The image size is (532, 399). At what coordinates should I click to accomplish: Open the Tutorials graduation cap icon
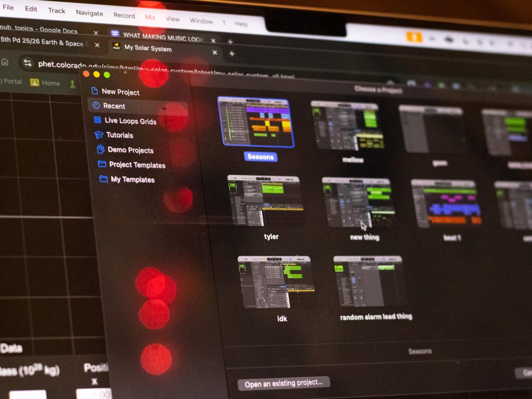pyautogui.click(x=99, y=134)
